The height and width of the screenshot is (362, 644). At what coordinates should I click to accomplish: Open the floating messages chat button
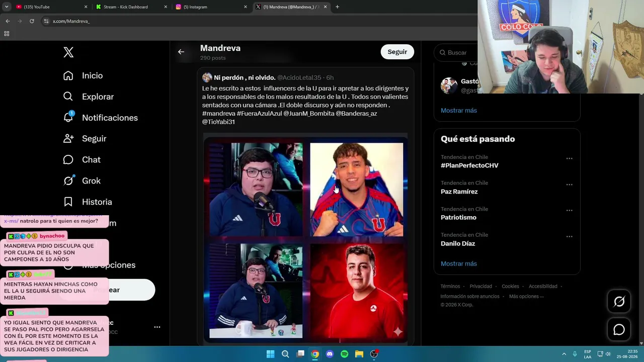tap(619, 330)
